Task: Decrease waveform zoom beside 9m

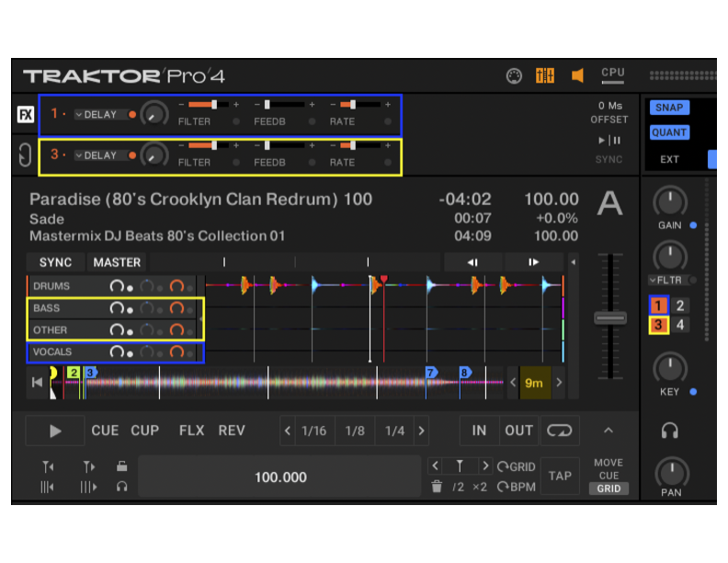Action: coord(513,383)
